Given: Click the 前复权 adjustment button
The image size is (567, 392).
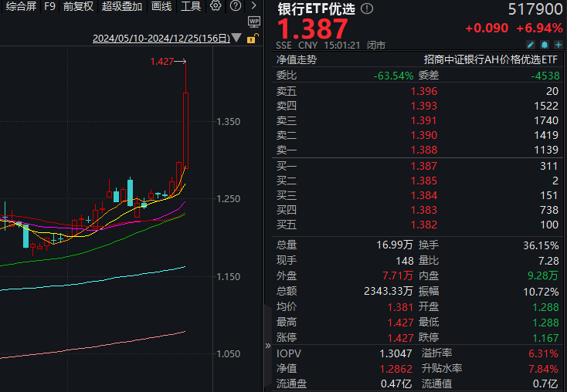Looking at the screenshot, I should click(x=78, y=6).
